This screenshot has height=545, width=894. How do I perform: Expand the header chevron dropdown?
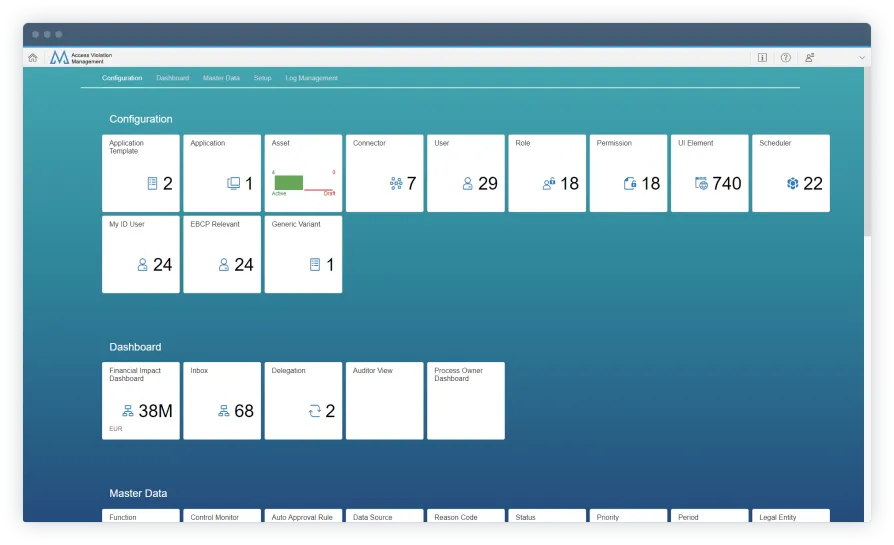[862, 58]
